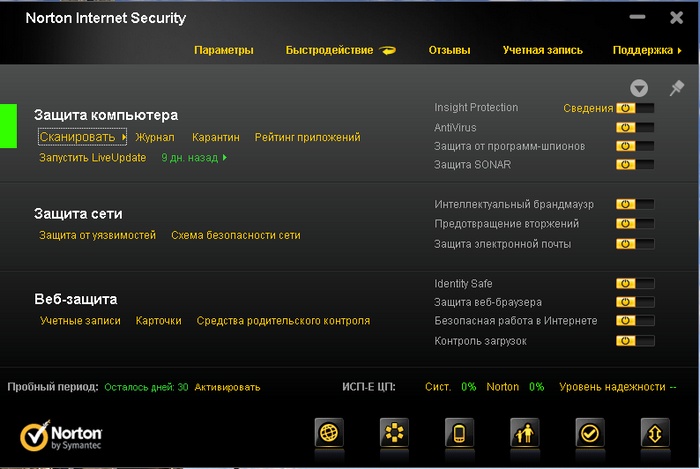
Task: Open the mobile phone icon
Action: (460, 433)
